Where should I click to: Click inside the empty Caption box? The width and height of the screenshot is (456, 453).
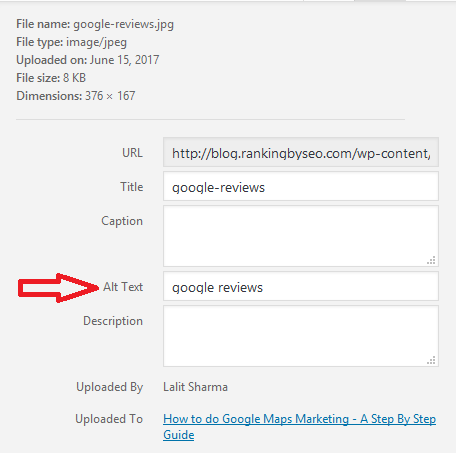[301, 236]
